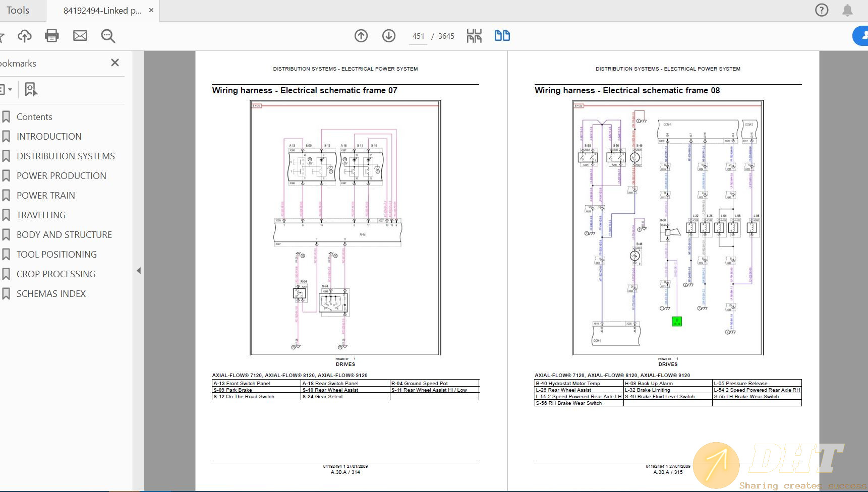
Task: Go to previous page arrow
Action: 361,36
